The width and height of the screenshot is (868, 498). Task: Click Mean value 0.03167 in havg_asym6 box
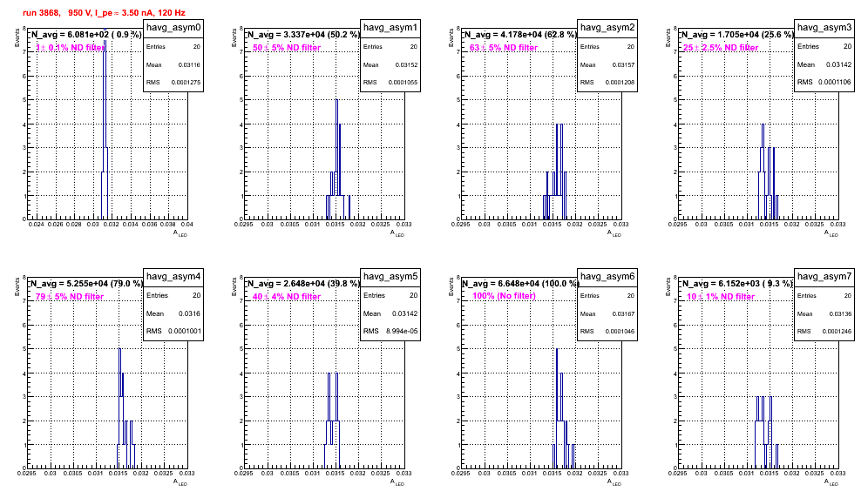[623, 313]
